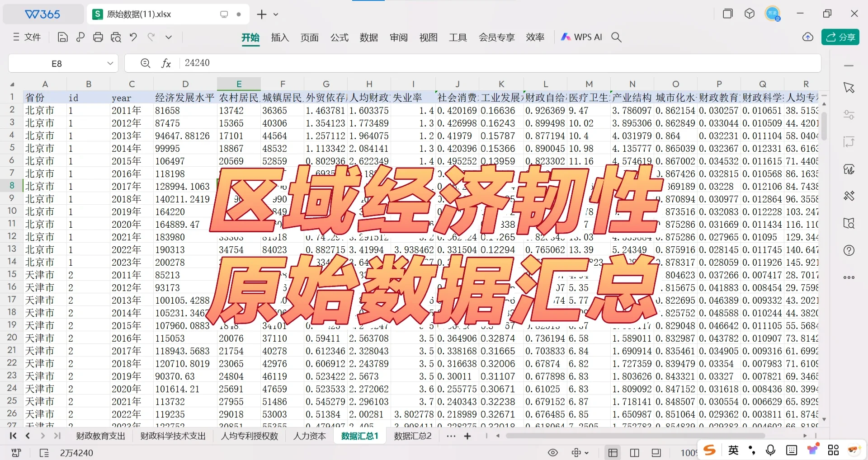Toggle reading mode with the eye icon
Viewport: 868px width, 460px height.
[552, 452]
